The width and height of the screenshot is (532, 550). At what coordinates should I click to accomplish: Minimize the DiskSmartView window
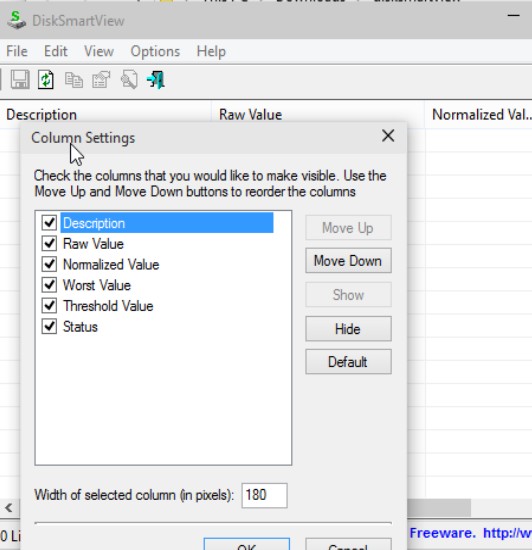(x=513, y=15)
